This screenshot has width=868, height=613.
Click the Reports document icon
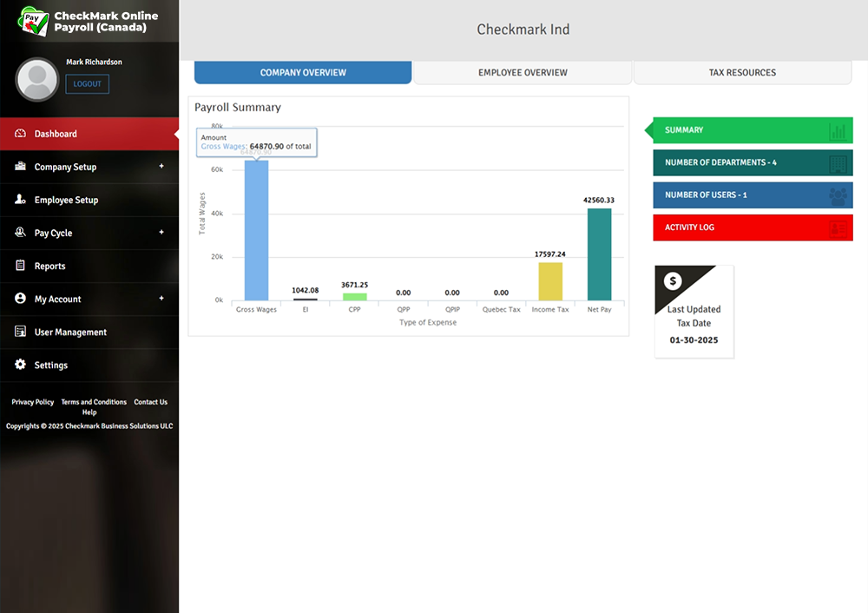click(21, 266)
